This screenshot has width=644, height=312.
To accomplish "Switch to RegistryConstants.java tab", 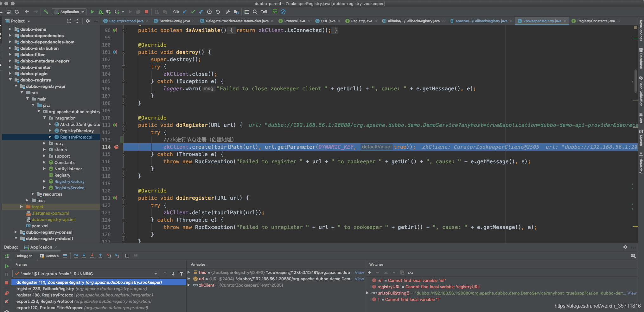I will (x=596, y=21).
